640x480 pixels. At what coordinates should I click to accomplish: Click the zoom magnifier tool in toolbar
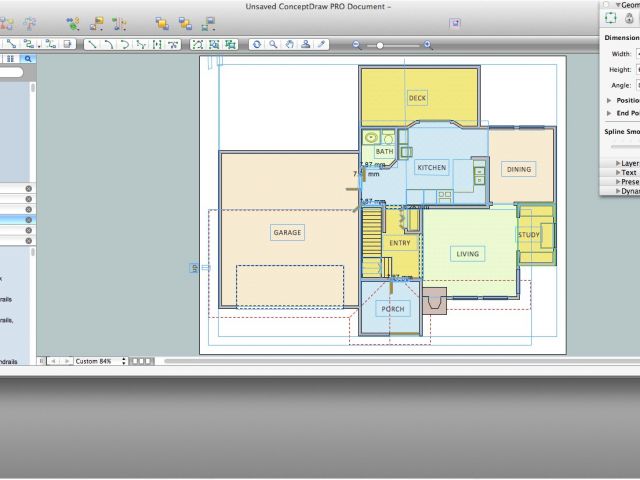[272, 45]
